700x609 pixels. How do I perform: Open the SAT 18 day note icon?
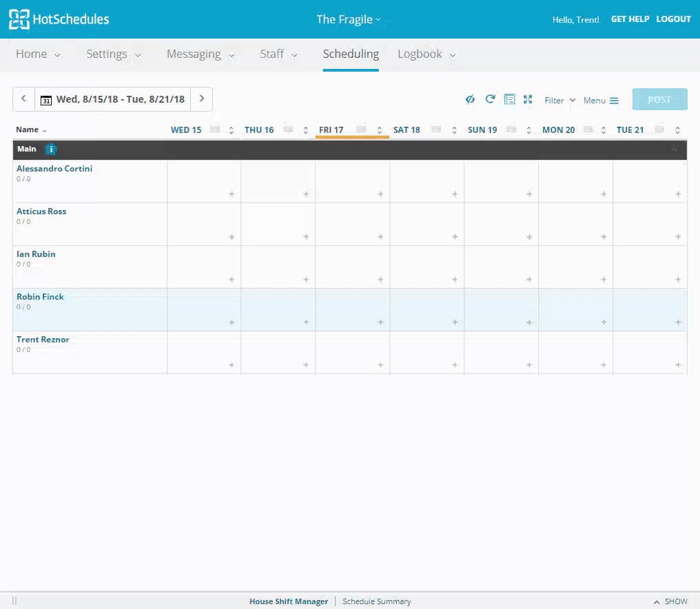pyautogui.click(x=436, y=130)
